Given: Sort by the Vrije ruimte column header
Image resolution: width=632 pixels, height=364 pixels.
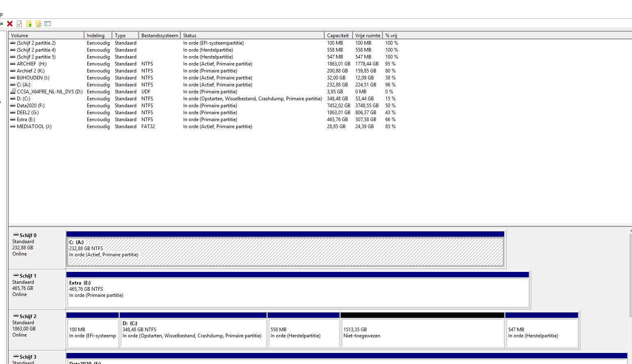Looking at the screenshot, I should (368, 36).
